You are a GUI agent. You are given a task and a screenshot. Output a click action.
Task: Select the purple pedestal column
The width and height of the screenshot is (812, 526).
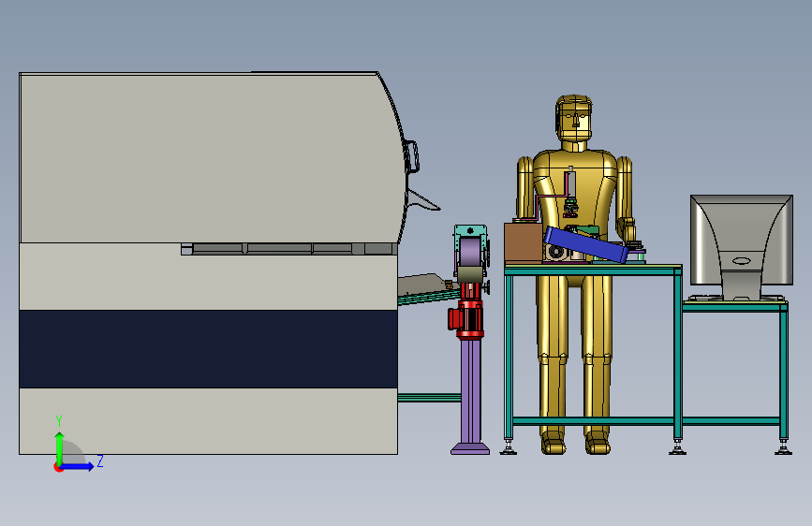click(470, 391)
